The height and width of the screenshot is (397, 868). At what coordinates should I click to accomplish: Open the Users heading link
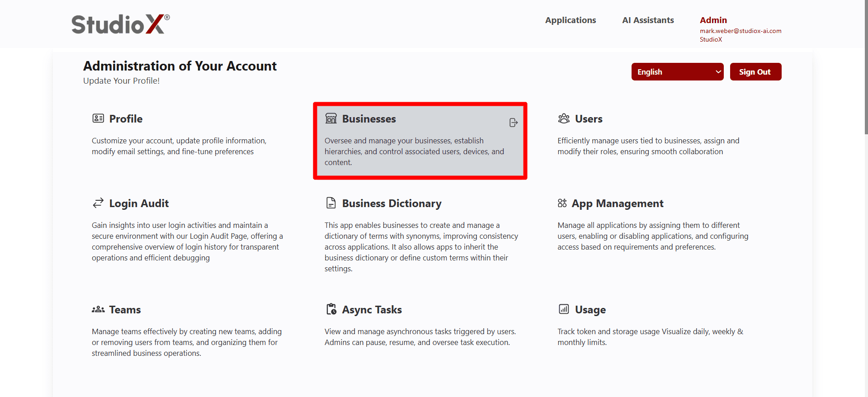589,119
